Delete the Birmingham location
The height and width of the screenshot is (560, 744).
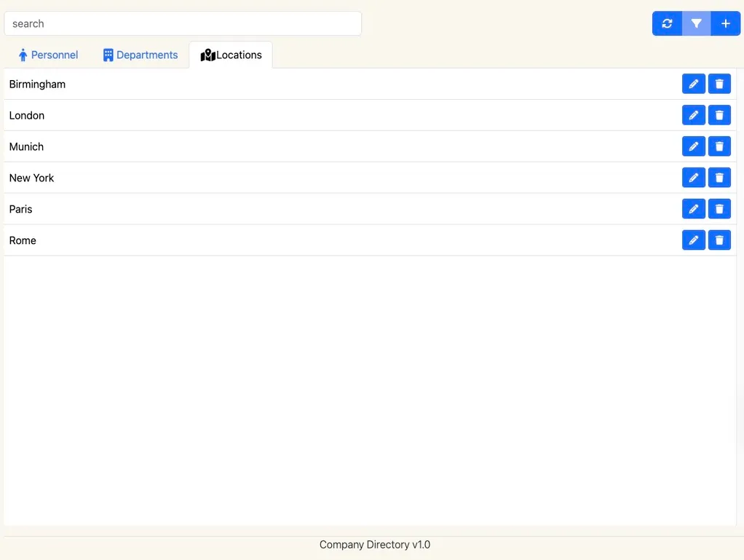[719, 84]
